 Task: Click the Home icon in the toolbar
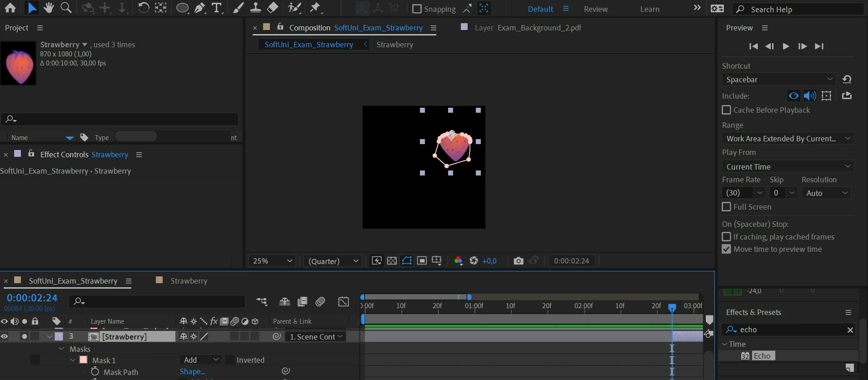pos(10,8)
